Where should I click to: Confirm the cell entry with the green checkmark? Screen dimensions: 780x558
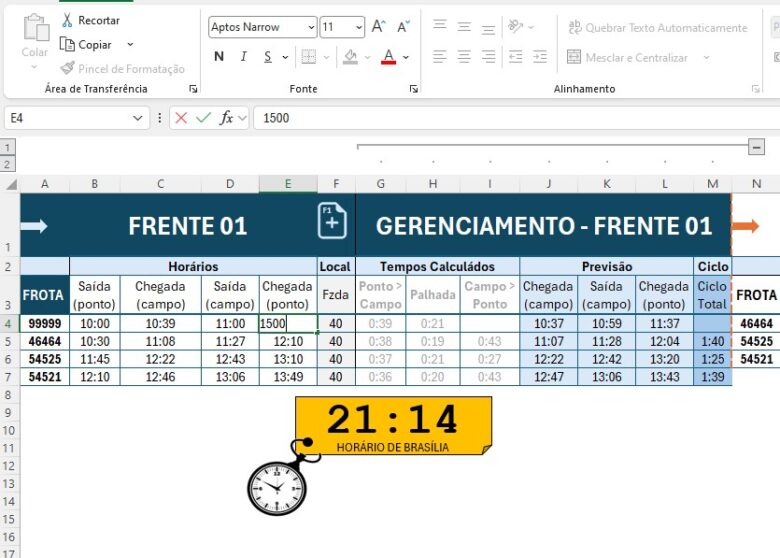pyautogui.click(x=204, y=118)
